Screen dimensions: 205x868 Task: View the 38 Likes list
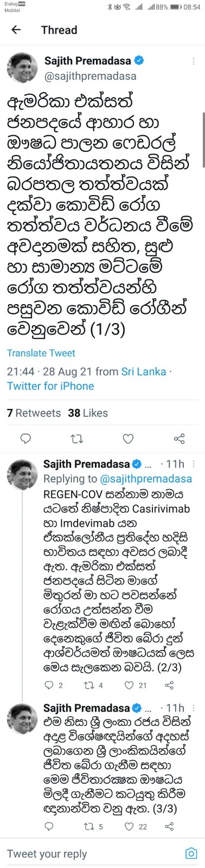pyautogui.click(x=88, y=413)
